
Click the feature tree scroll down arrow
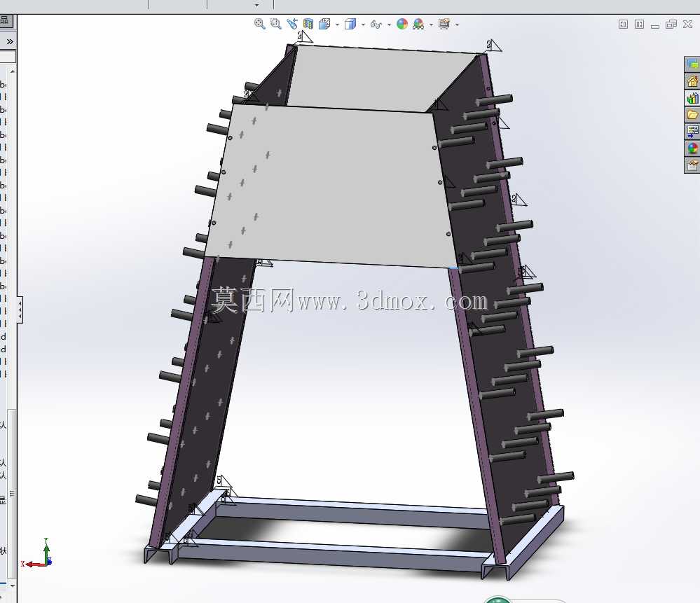click(x=13, y=585)
